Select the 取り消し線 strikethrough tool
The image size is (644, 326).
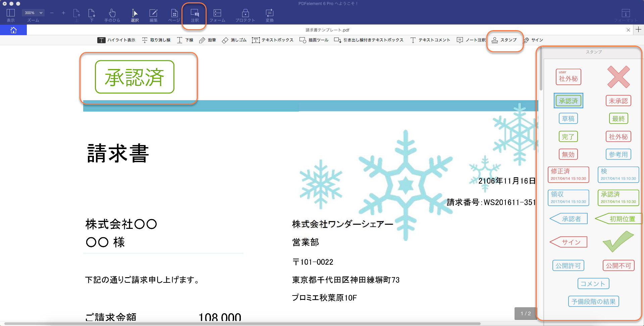(x=156, y=40)
